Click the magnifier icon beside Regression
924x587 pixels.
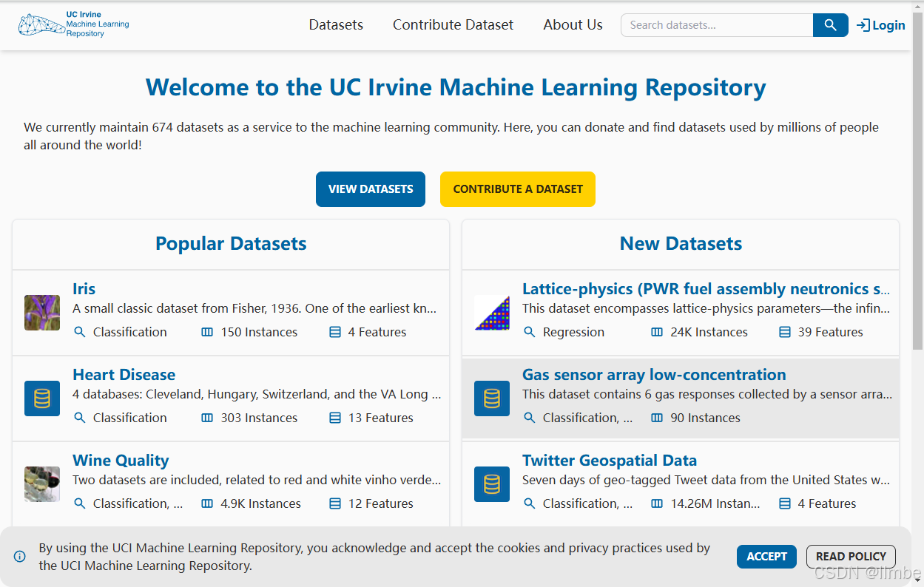pos(530,332)
